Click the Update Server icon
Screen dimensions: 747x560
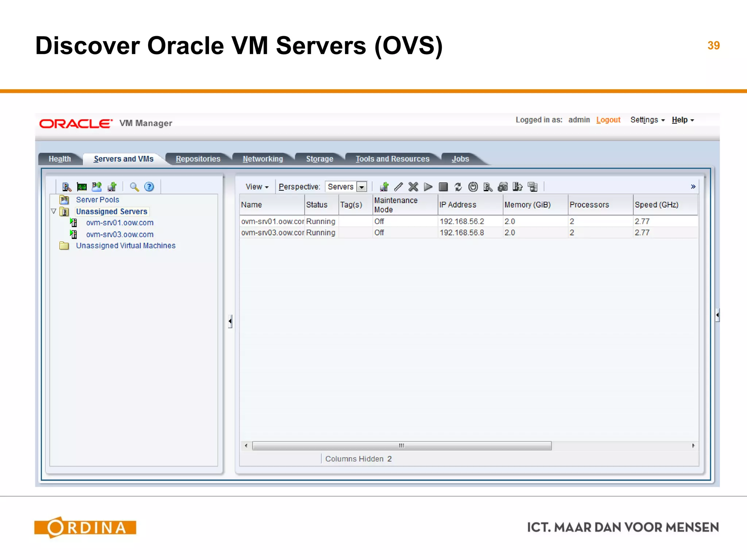tap(518, 187)
